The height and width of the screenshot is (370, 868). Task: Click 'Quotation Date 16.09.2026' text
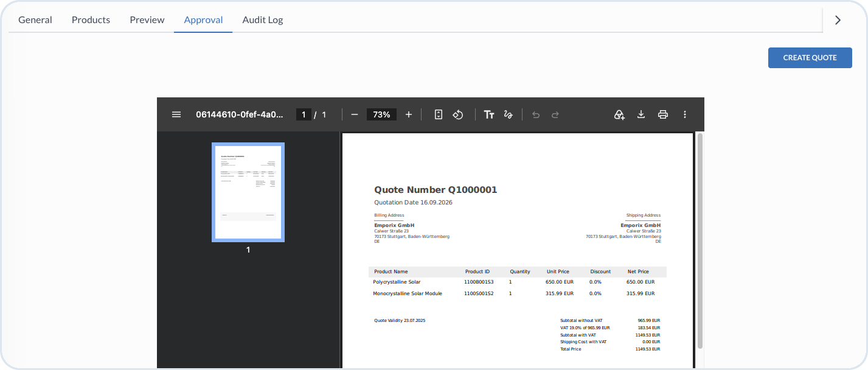tap(413, 203)
